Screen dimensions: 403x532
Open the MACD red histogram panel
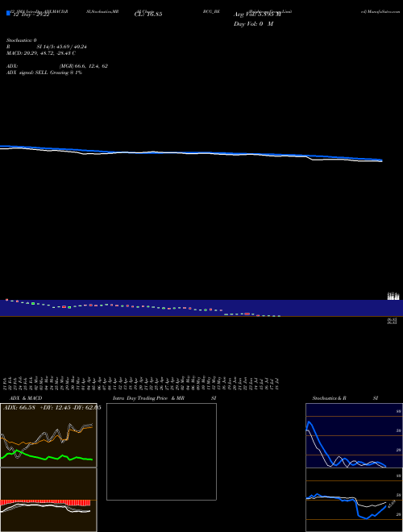pos(48,500)
